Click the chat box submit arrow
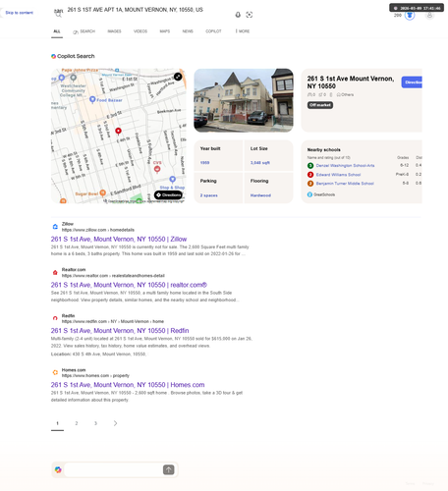This screenshot has width=448, height=491. tap(168, 469)
